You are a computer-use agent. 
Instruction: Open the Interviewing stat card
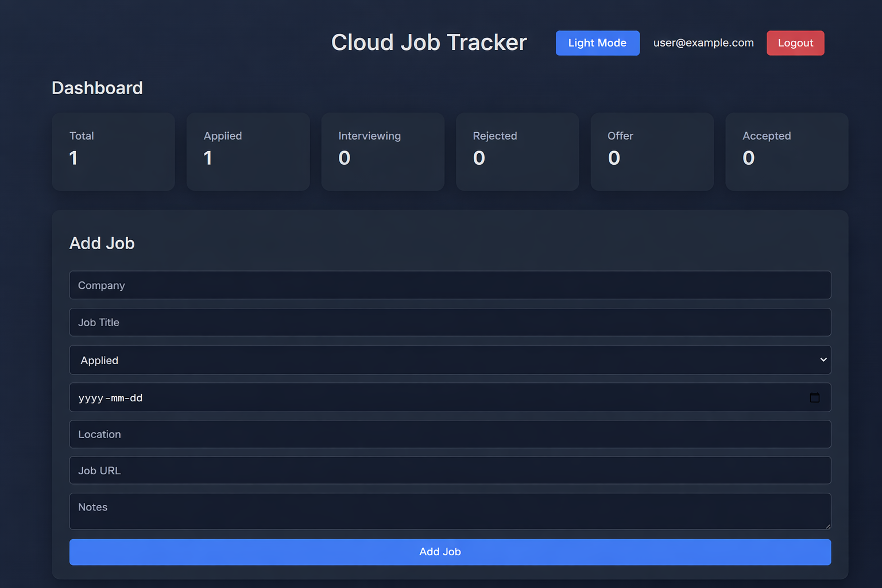point(382,152)
